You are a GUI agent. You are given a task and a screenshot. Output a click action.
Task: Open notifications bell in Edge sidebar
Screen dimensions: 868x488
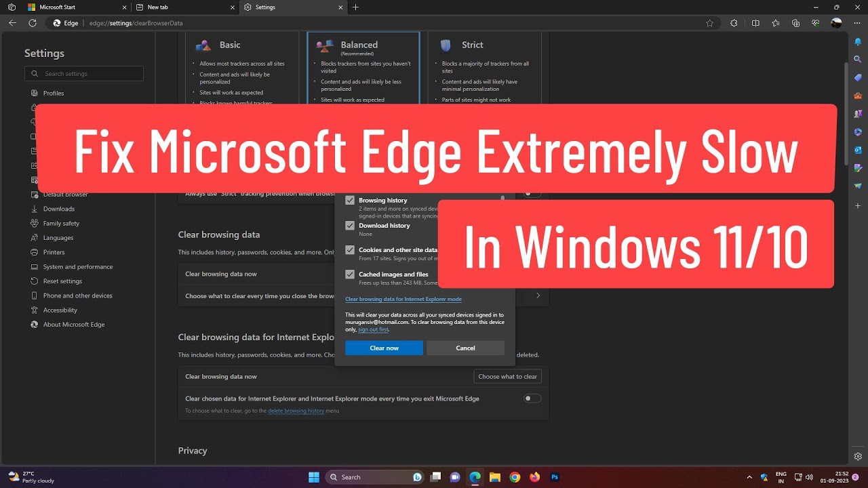coord(858,41)
